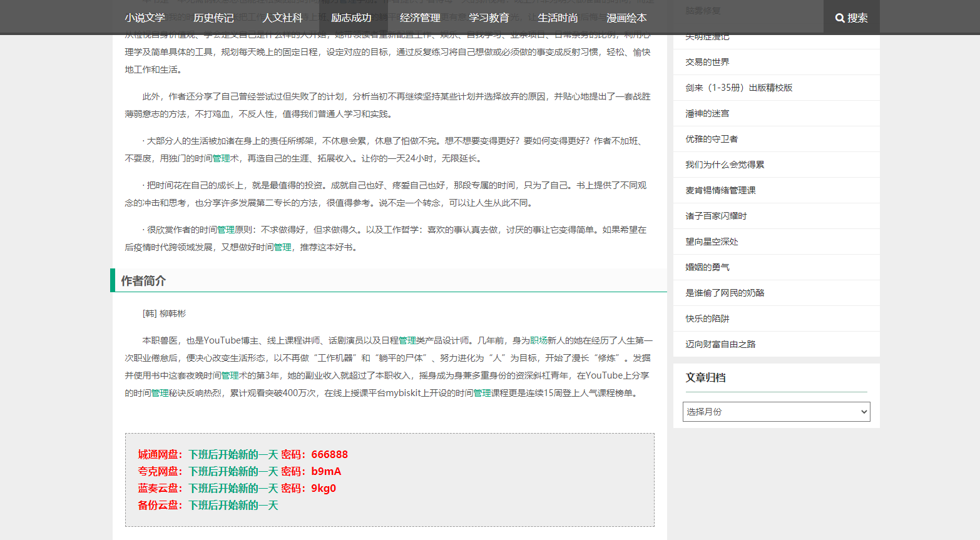Open sidebar link 我们为什么会觉得累
980x540 pixels.
point(725,165)
